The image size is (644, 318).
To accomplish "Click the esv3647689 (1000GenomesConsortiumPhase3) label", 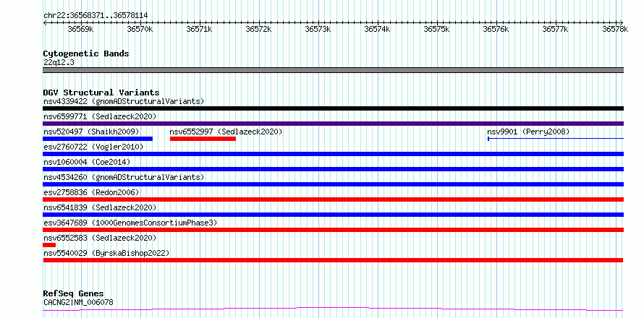I will pos(130,223).
